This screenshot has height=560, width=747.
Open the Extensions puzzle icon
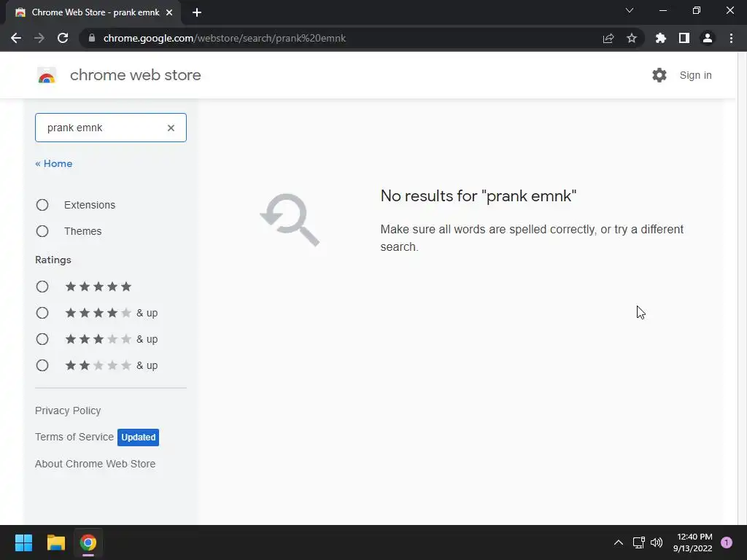point(661,38)
